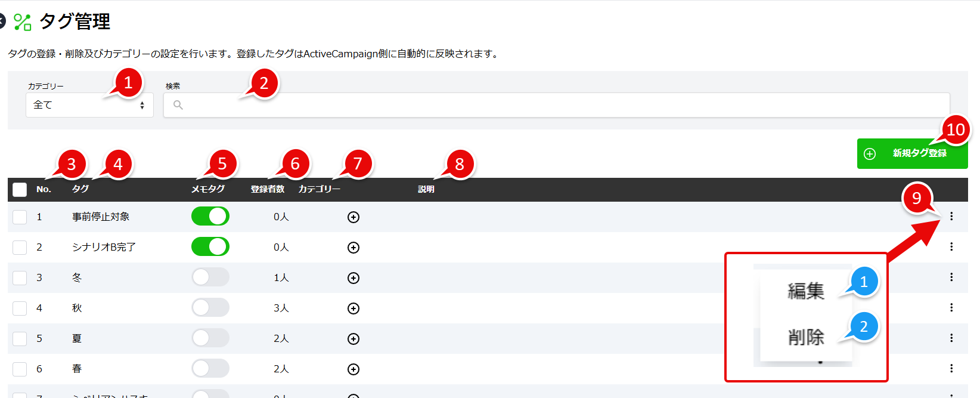Check the checkbox for row シナリオB完了
The height and width of the screenshot is (398, 980).
tap(20, 247)
